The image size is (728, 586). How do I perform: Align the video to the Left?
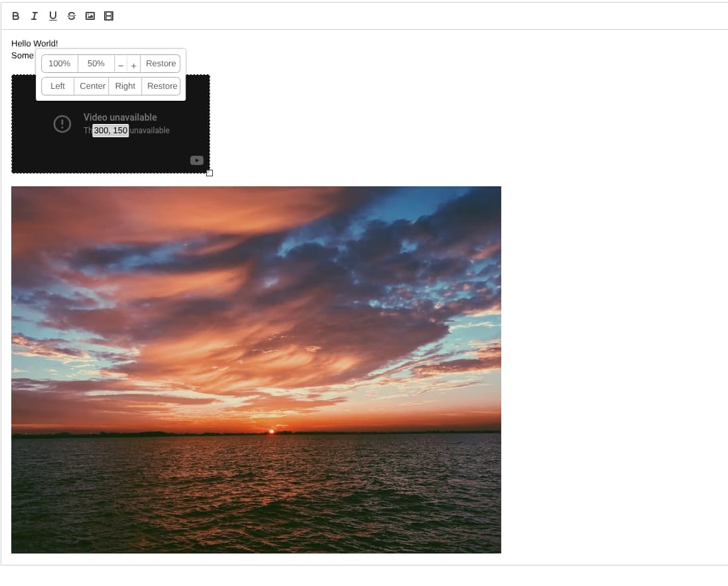(57, 86)
